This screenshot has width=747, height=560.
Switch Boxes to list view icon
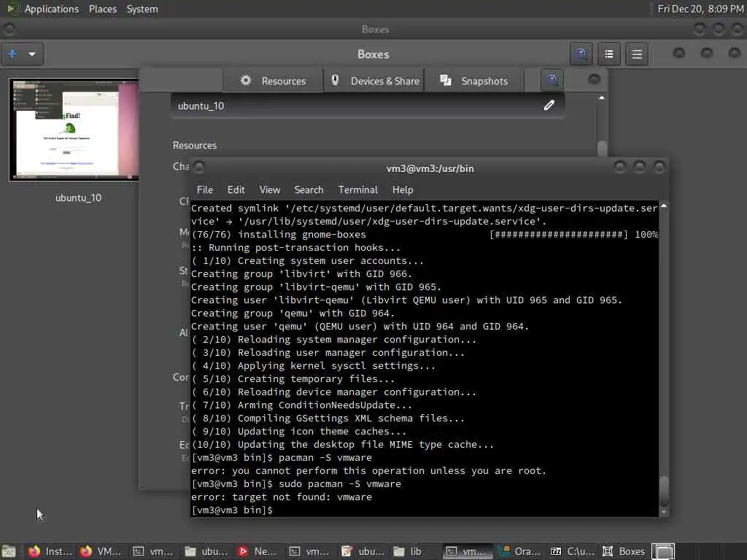pos(609,54)
